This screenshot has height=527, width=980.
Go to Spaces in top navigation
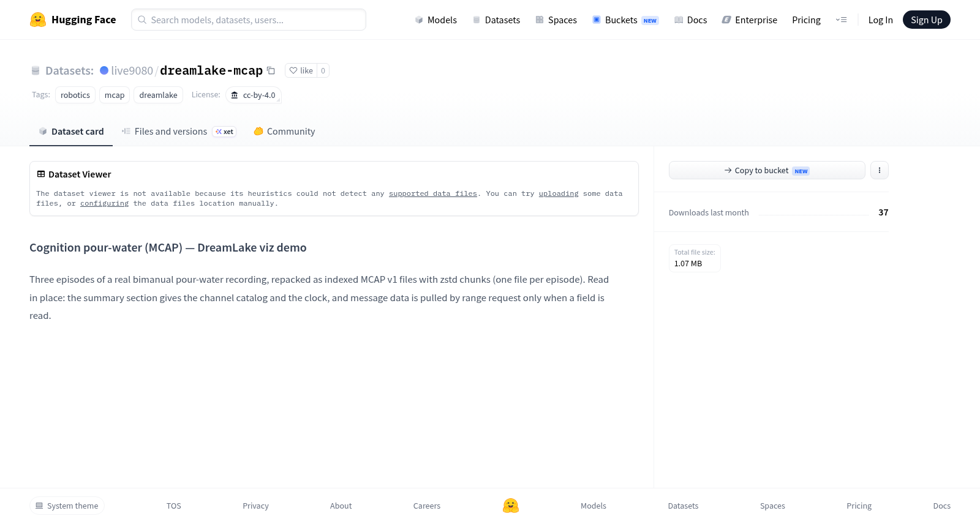(x=556, y=20)
